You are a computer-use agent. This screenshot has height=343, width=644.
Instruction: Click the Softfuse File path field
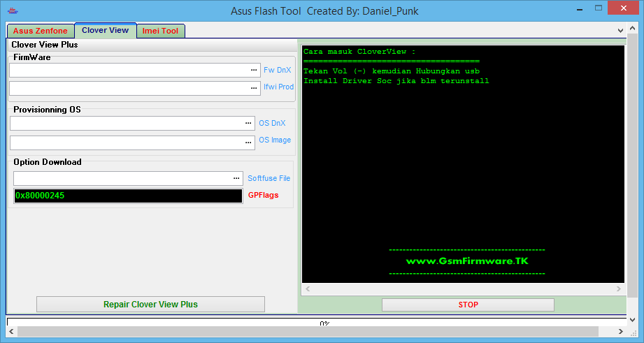(128, 178)
